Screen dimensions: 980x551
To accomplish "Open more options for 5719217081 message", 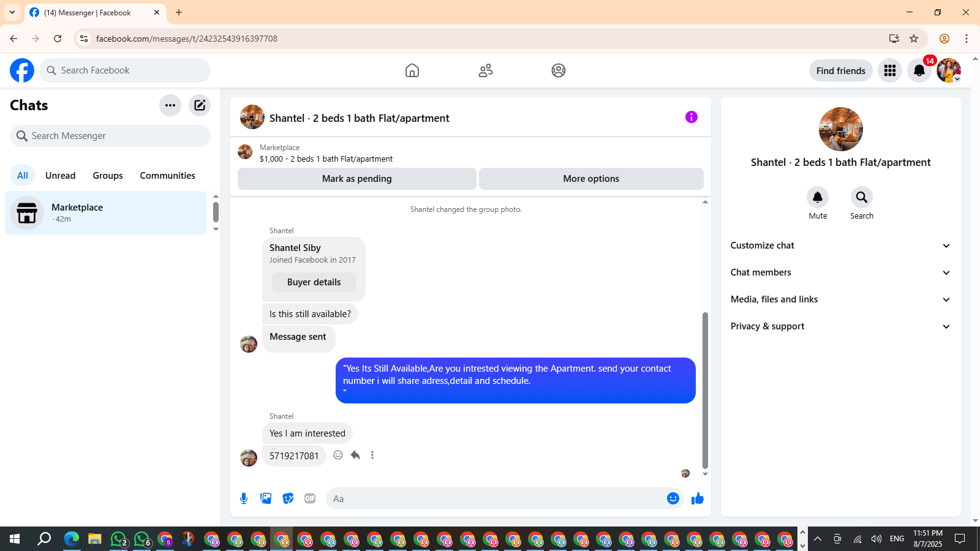I will [x=372, y=455].
